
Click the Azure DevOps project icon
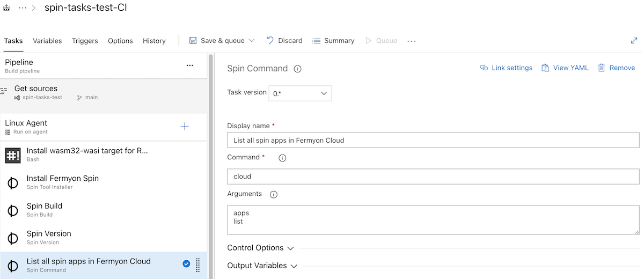6,8
